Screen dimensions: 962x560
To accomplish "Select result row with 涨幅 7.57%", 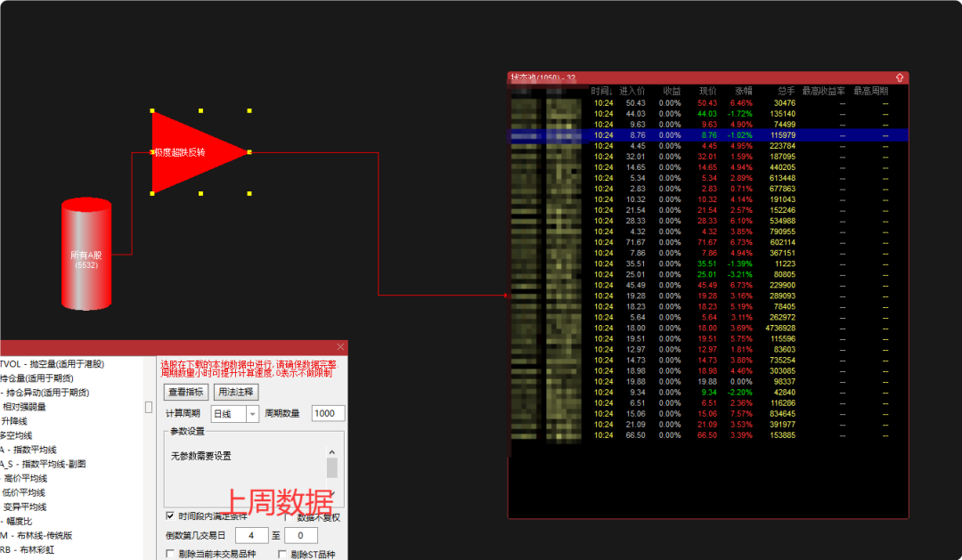I will pyautogui.click(x=709, y=414).
